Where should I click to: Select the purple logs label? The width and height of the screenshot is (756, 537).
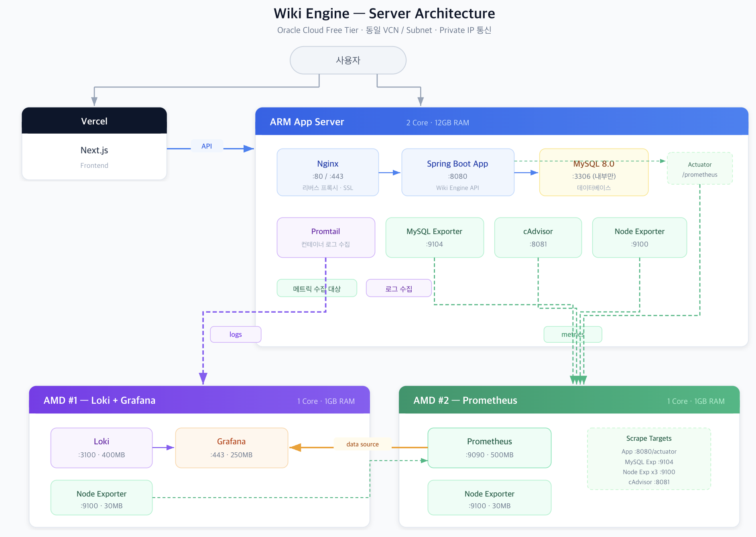point(236,334)
